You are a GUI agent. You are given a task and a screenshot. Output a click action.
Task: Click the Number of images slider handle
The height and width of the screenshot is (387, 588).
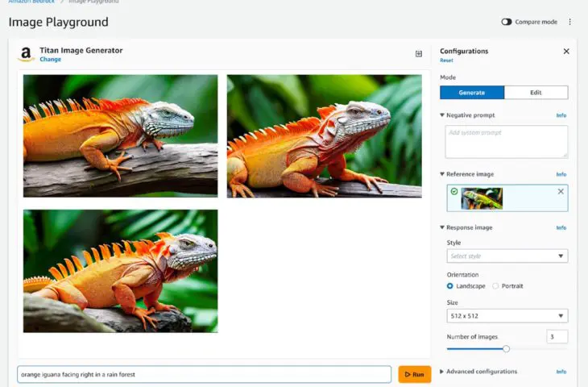tap(506, 349)
